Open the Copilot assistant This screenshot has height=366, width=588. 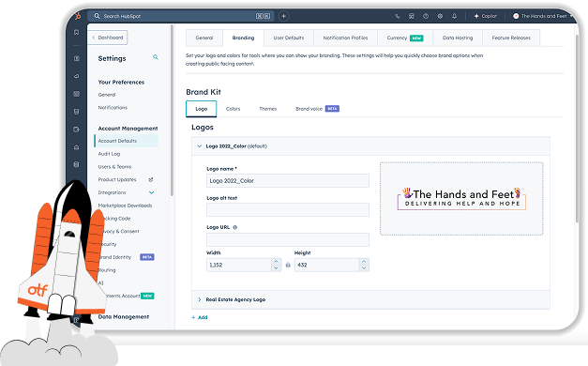click(485, 16)
